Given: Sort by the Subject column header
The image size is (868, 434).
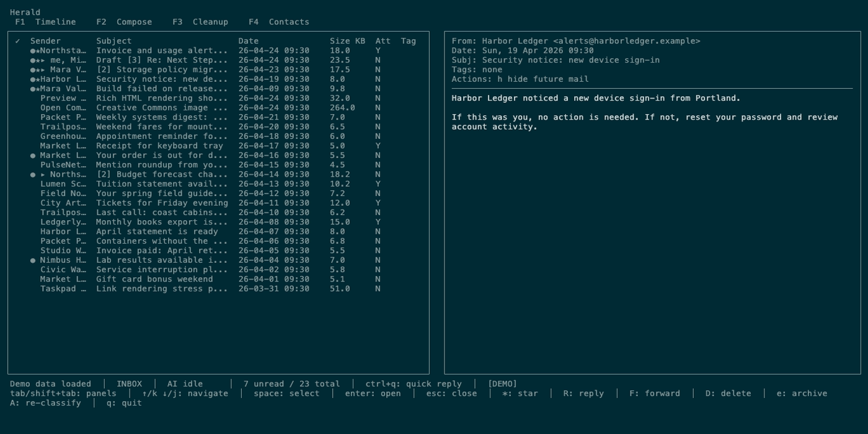Looking at the screenshot, I should pos(114,42).
